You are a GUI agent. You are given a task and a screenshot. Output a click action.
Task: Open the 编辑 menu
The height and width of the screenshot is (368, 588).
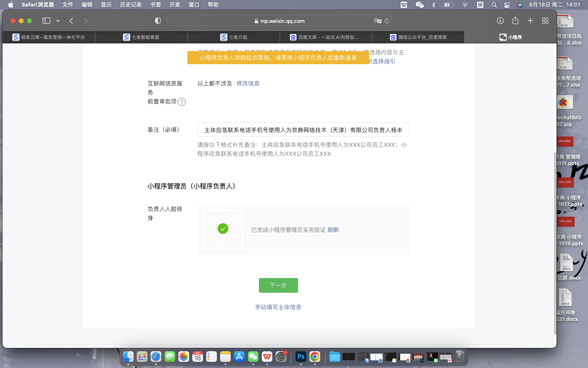click(x=87, y=5)
